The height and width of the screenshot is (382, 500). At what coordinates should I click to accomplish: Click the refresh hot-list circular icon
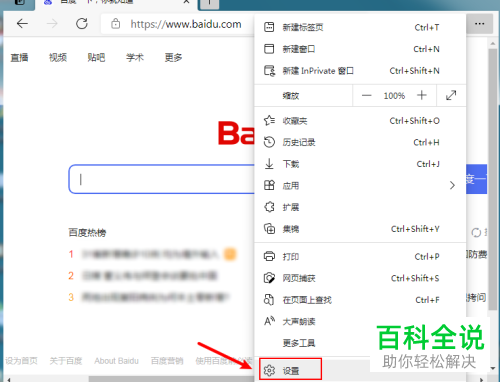476,232
